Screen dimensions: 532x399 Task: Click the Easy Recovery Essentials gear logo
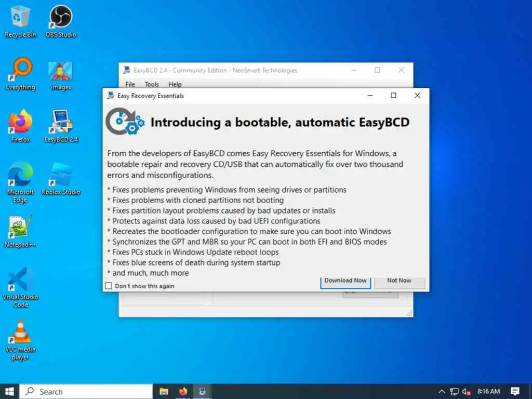(x=125, y=122)
